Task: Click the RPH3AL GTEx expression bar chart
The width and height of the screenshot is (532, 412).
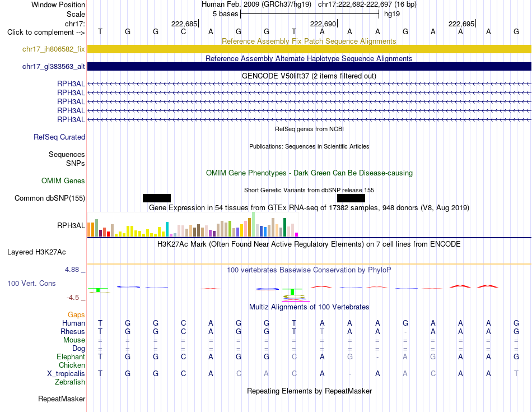Action: [x=193, y=225]
